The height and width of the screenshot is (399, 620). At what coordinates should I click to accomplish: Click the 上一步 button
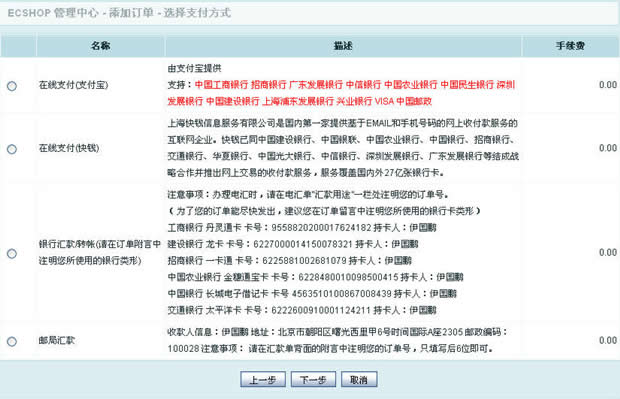point(263,380)
